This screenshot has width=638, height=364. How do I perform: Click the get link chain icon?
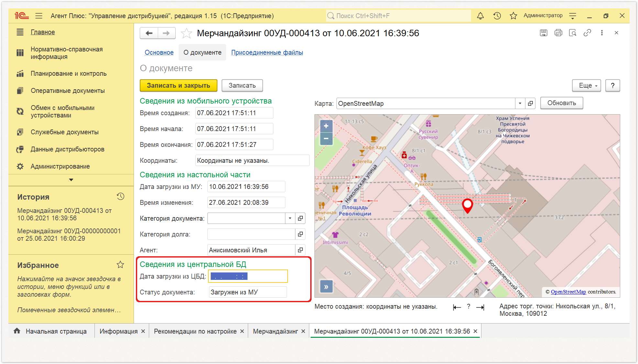[x=587, y=33]
